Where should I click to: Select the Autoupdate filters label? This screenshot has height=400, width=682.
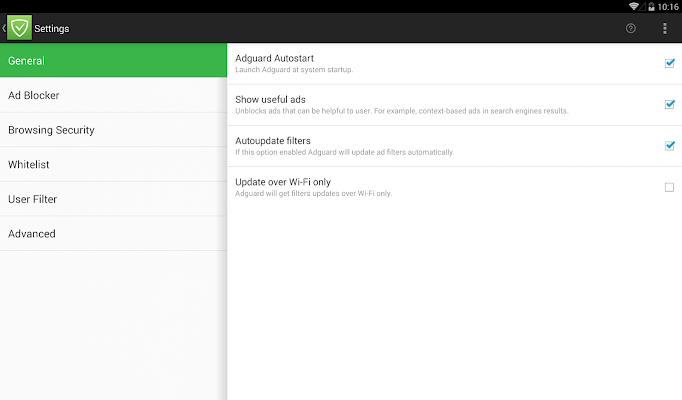(273, 141)
